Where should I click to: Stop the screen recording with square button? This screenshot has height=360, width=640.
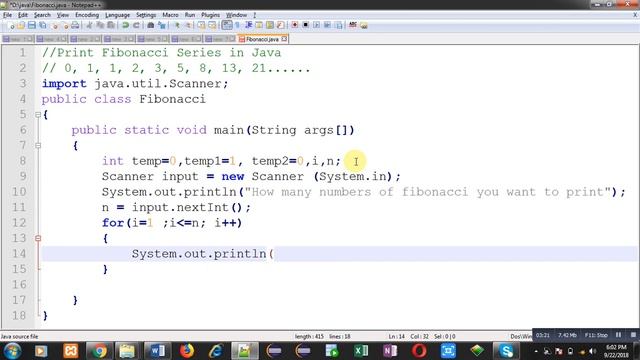pyautogui.click(x=633, y=335)
